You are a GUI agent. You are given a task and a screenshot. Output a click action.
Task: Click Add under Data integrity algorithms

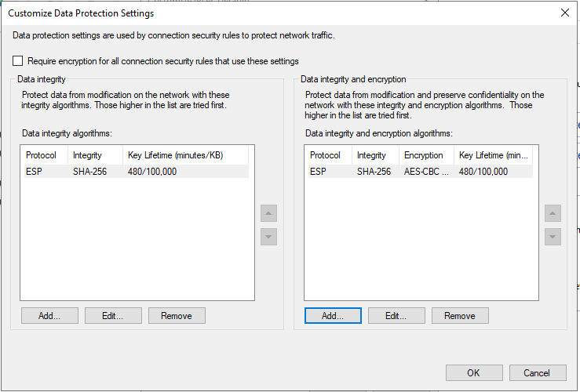click(50, 315)
